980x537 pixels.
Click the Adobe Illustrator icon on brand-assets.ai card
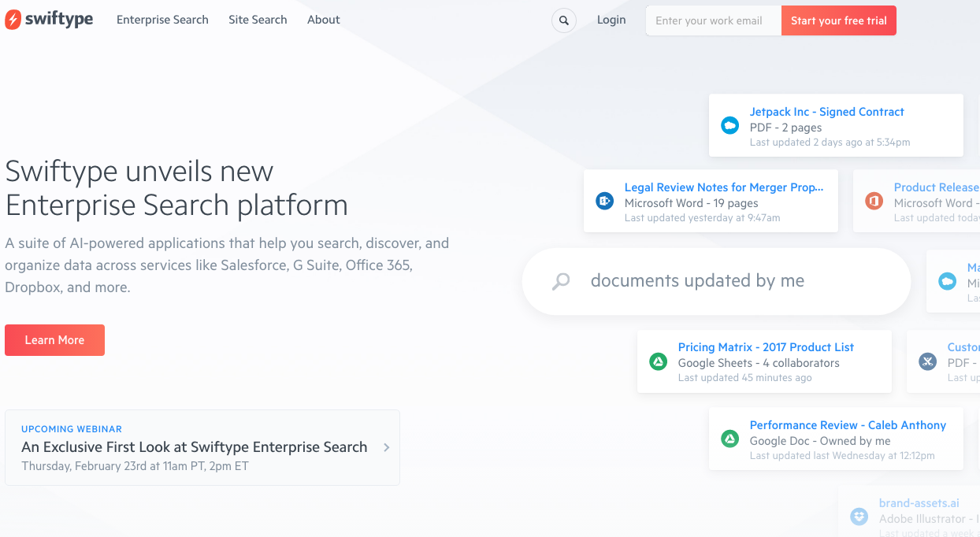point(859,517)
